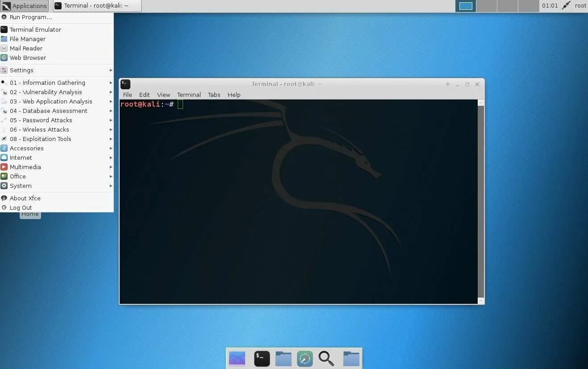Open the Internet submenu
Image resolution: width=588 pixels, height=369 pixels.
(57, 158)
